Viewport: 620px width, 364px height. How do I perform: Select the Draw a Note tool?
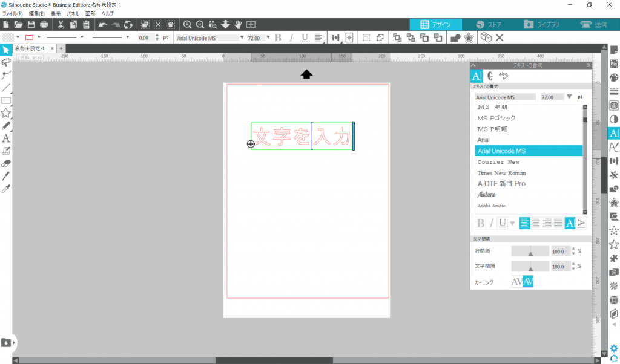(6, 151)
